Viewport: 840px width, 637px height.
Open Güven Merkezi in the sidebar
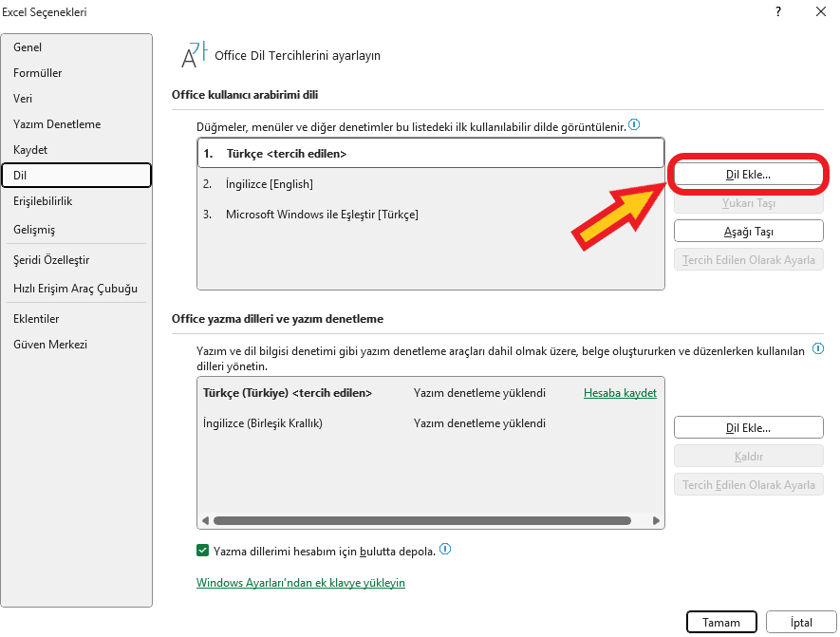click(x=50, y=345)
